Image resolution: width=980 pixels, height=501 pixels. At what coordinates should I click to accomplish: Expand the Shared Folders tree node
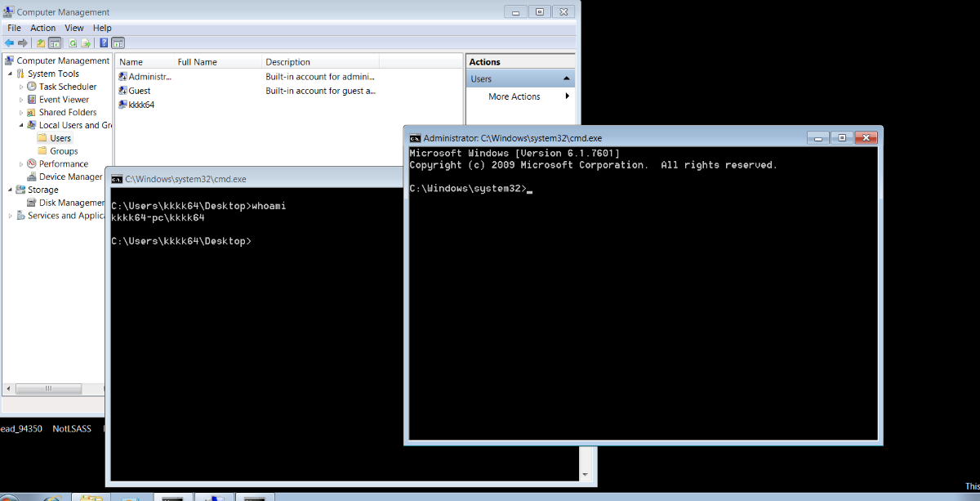(22, 113)
